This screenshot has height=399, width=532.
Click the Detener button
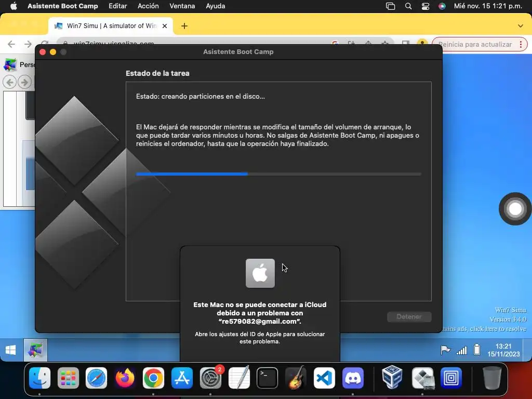pyautogui.click(x=409, y=316)
